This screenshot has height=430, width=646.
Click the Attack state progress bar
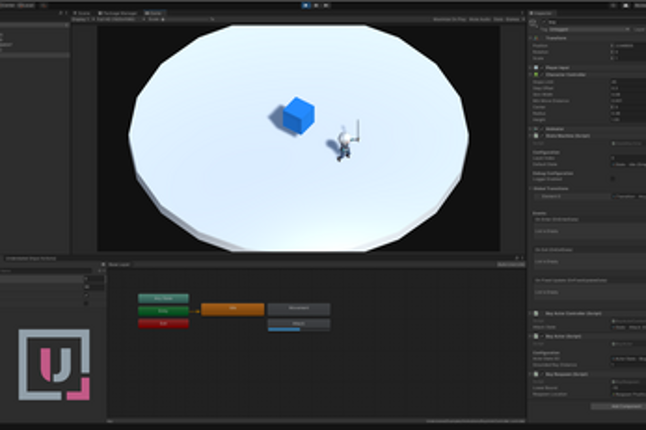click(x=283, y=329)
